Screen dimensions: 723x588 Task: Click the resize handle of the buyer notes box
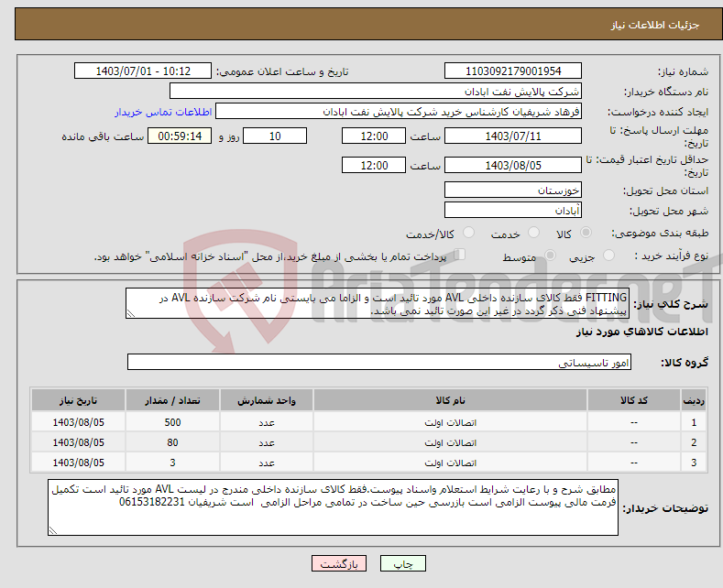coord(53,530)
